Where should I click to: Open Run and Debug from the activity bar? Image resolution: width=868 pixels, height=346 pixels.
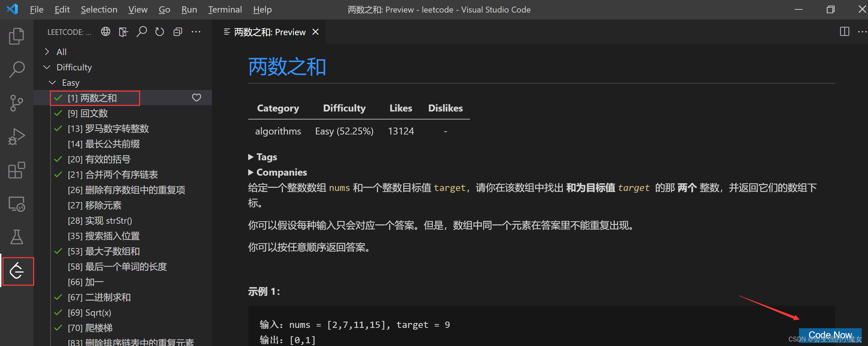tap(16, 136)
